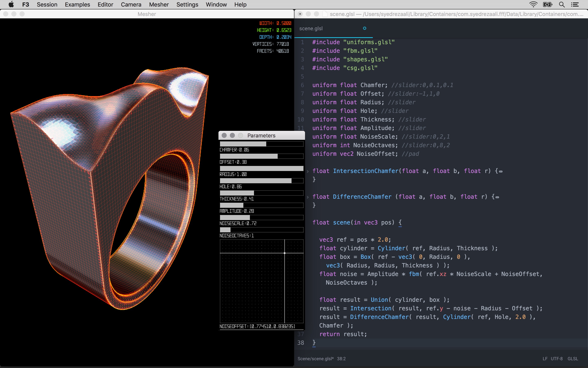Adjust the NoiseOctaves slider bar

click(262, 230)
